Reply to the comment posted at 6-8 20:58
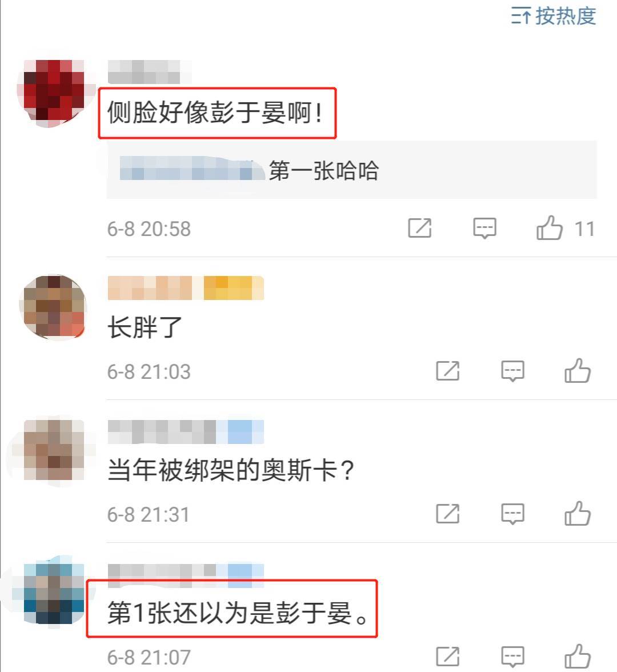This screenshot has width=617, height=672. pyautogui.click(x=484, y=227)
